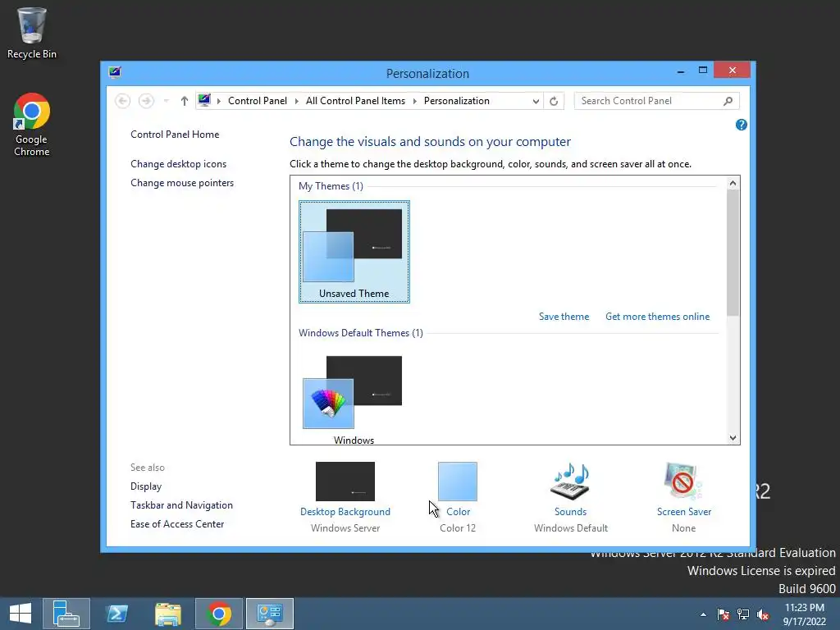
Task: Open Screen Saver settings icon
Action: pos(683,481)
